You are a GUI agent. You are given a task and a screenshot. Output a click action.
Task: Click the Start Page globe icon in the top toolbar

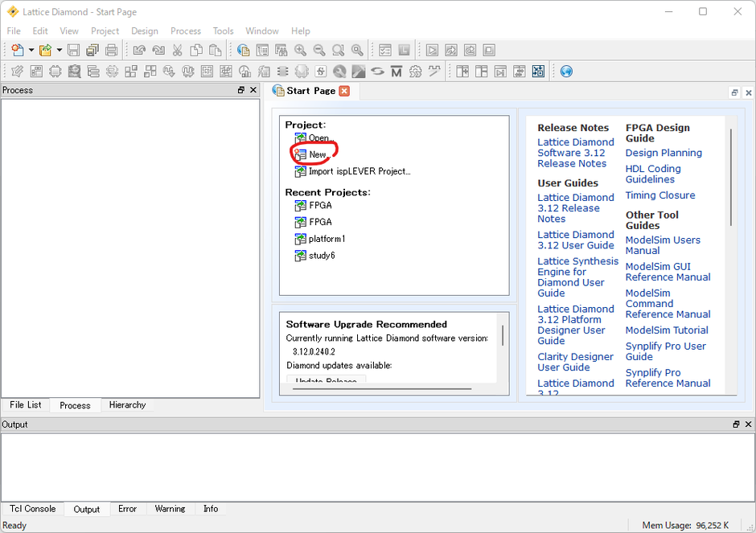coord(243,51)
